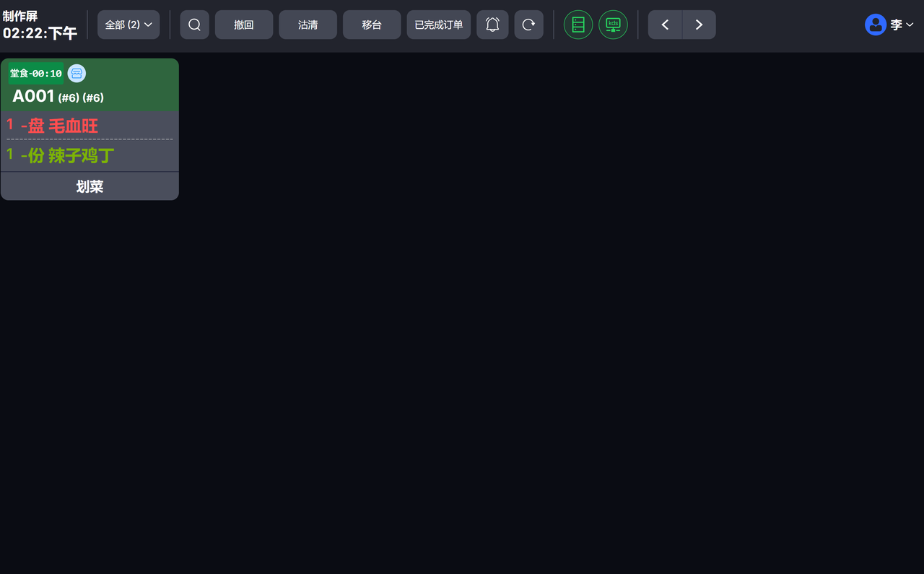The image size is (924, 574).
Task: Click the A001 order header
Action: pyautogui.click(x=90, y=85)
